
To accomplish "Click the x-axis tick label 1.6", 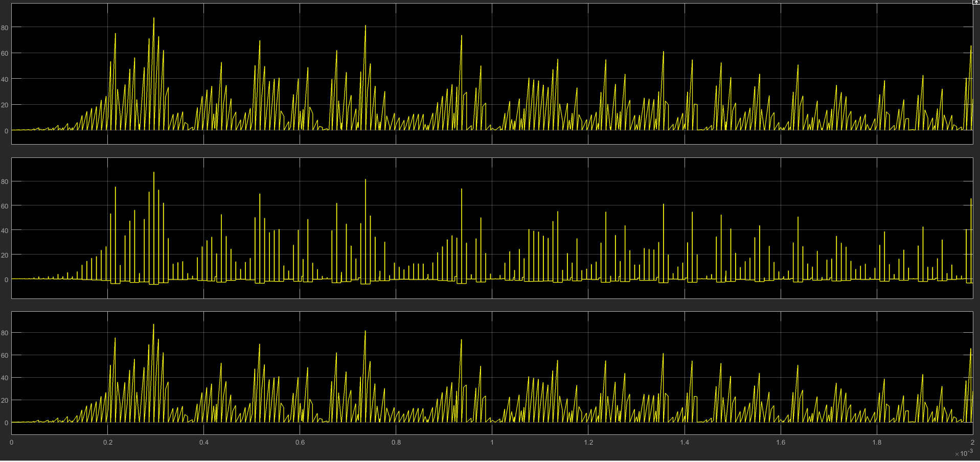I will pyautogui.click(x=781, y=442).
